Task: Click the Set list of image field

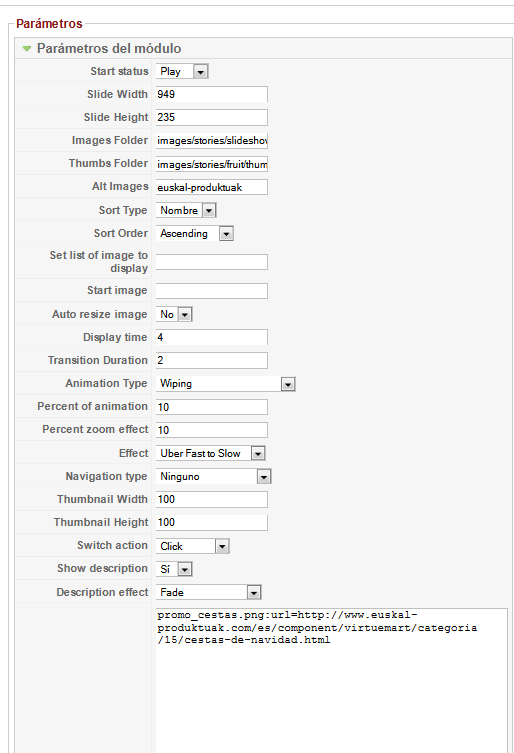Action: click(211, 262)
